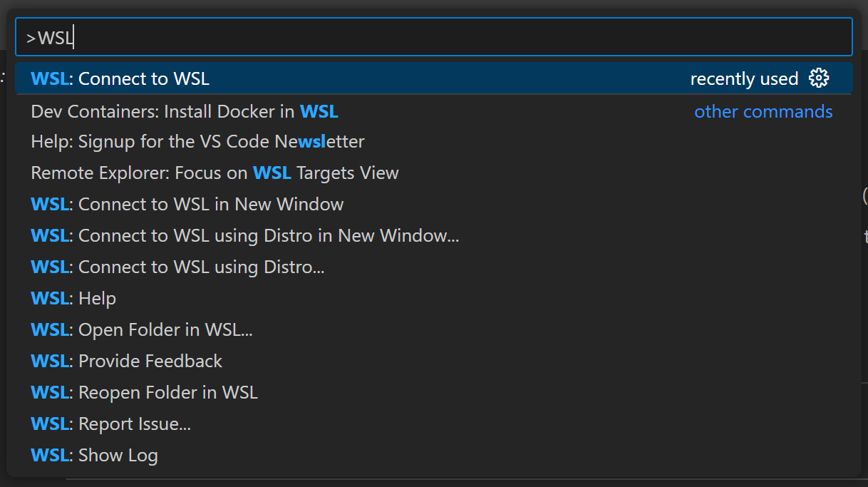Open WSL: Help command
868x487 pixels.
coord(73,299)
